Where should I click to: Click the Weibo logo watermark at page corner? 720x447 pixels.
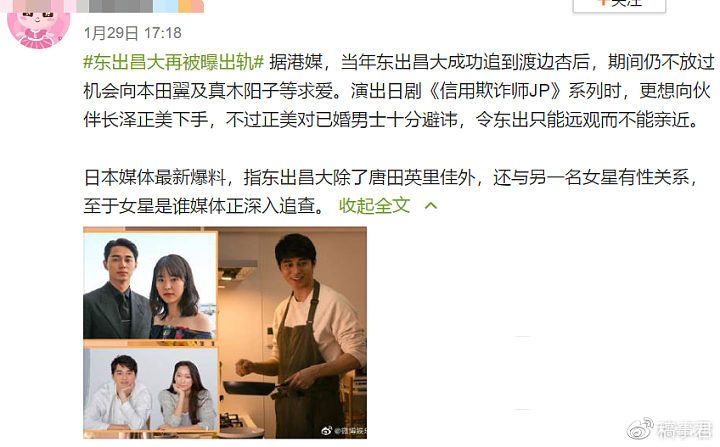click(x=640, y=429)
